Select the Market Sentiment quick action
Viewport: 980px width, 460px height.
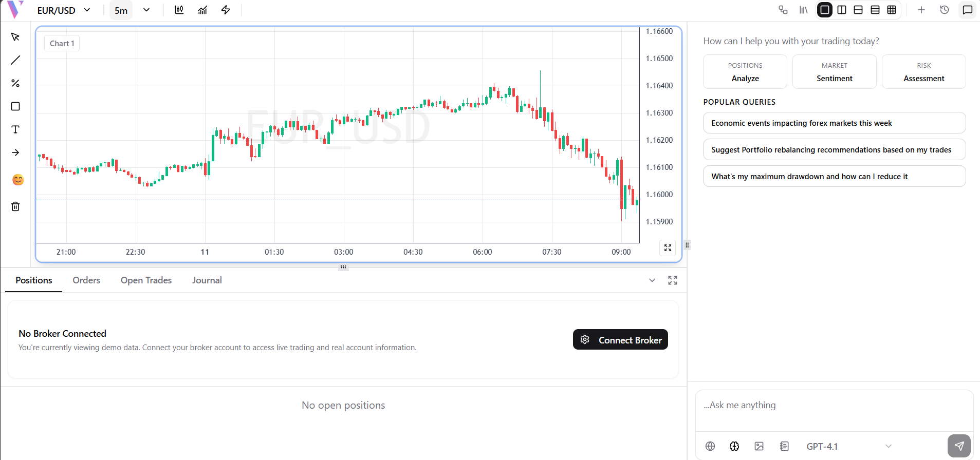(x=834, y=72)
